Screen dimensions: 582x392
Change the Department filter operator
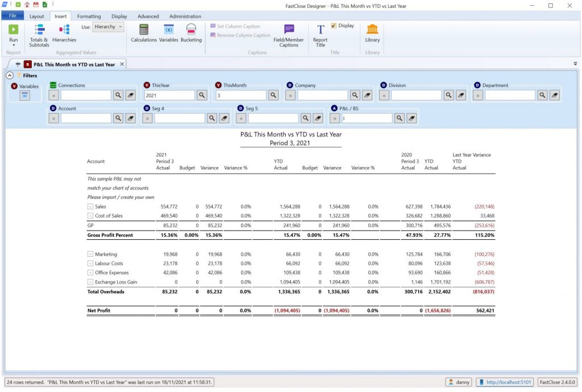click(477, 95)
